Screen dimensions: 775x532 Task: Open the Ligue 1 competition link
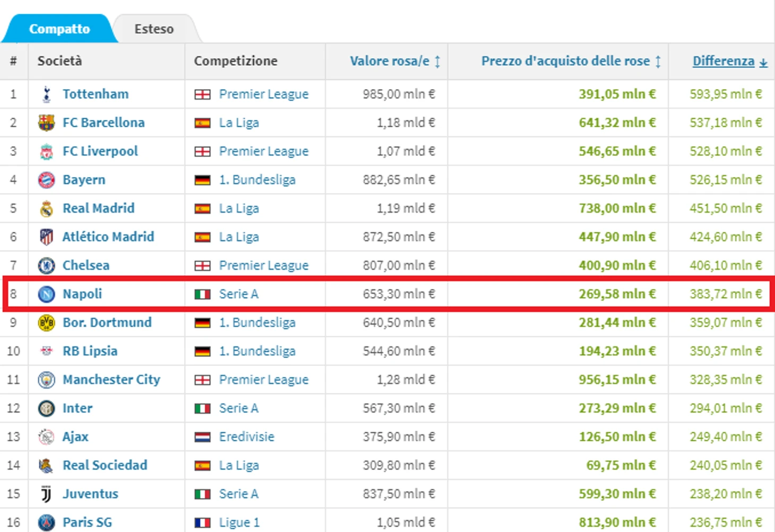point(239,522)
